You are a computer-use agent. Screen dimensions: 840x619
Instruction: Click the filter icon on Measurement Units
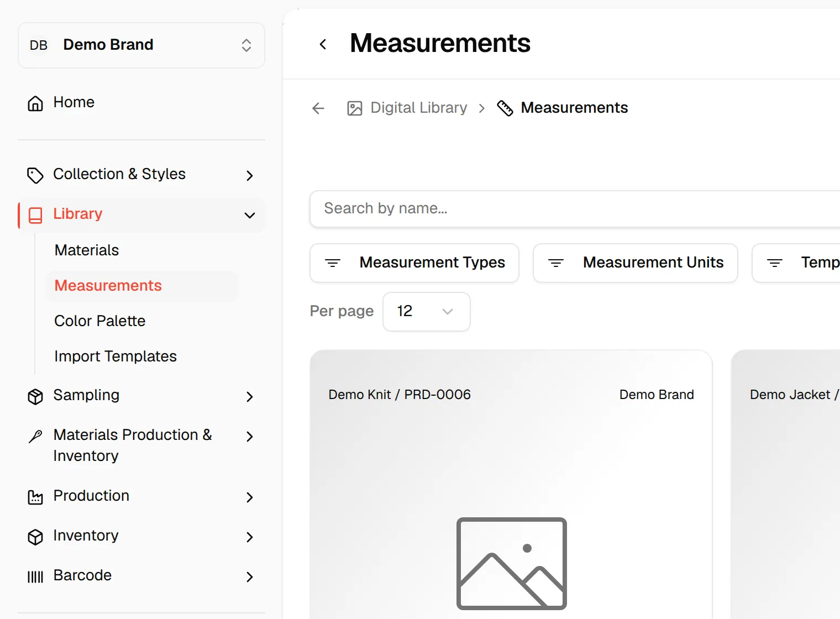pyautogui.click(x=556, y=263)
